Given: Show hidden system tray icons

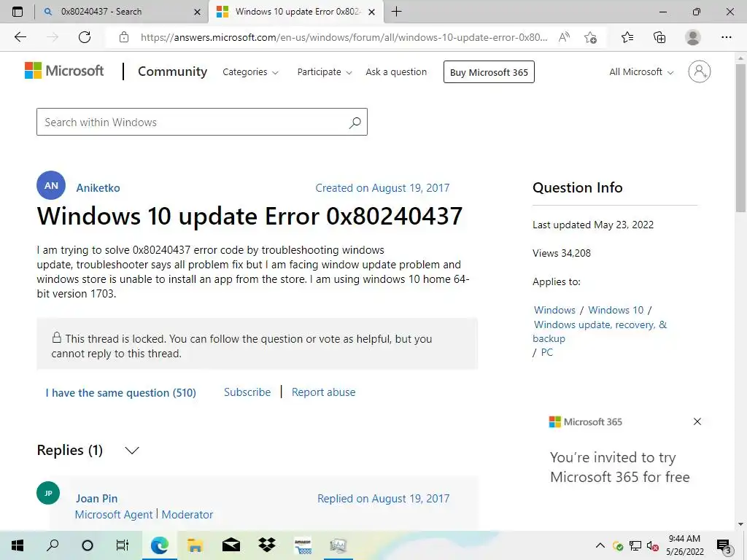Looking at the screenshot, I should (600, 545).
